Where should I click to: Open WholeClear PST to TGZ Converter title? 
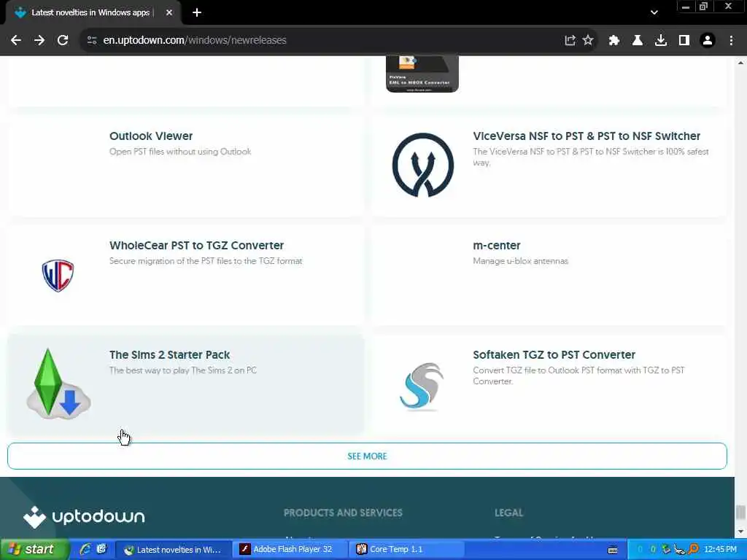click(196, 246)
